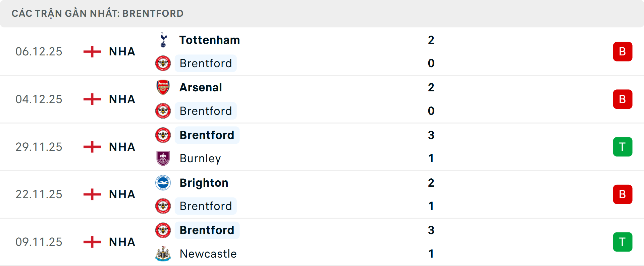Click the Brighton club crest icon

[x=163, y=183]
